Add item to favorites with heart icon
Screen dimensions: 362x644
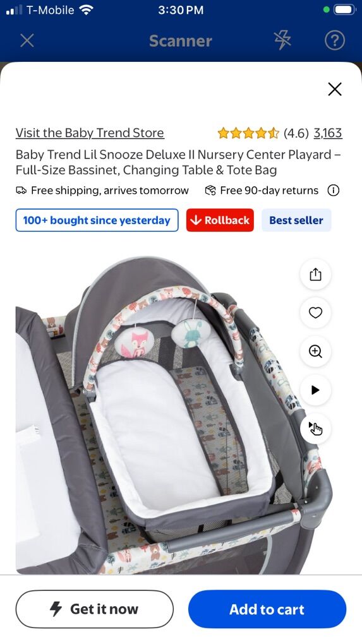(315, 313)
